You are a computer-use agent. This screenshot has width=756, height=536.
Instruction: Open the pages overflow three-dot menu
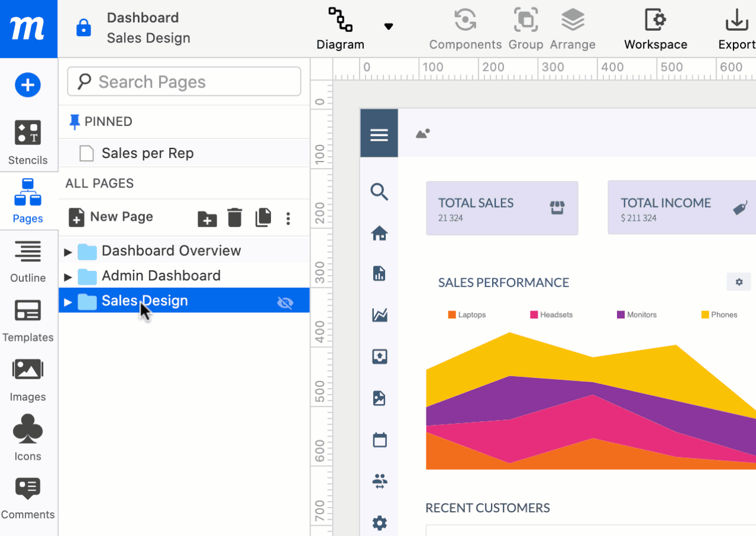[288, 218]
